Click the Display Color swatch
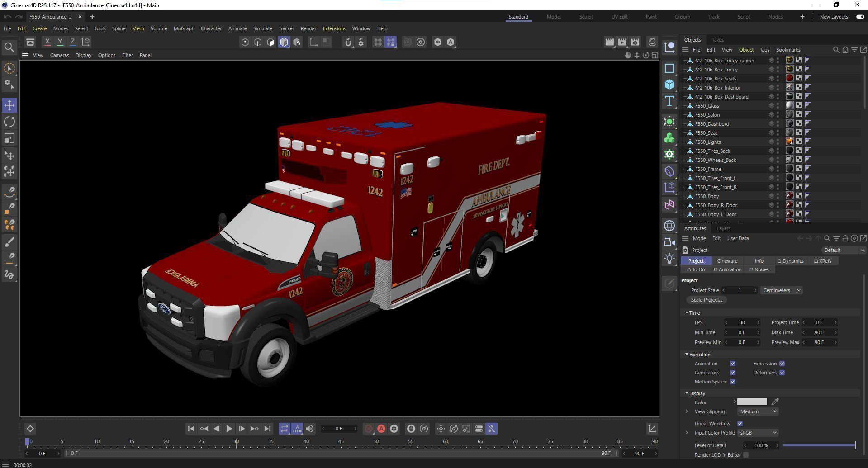 (752, 402)
